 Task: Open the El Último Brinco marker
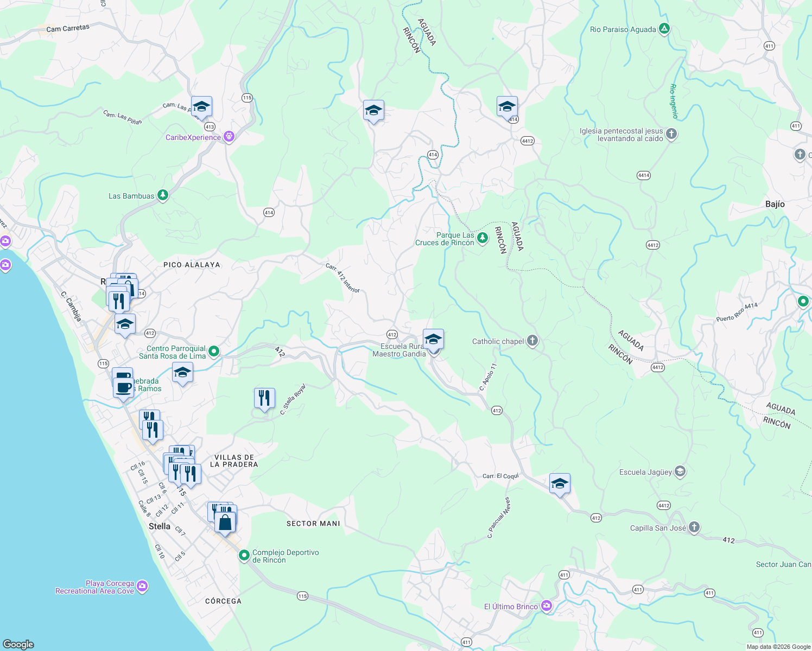pos(547,606)
